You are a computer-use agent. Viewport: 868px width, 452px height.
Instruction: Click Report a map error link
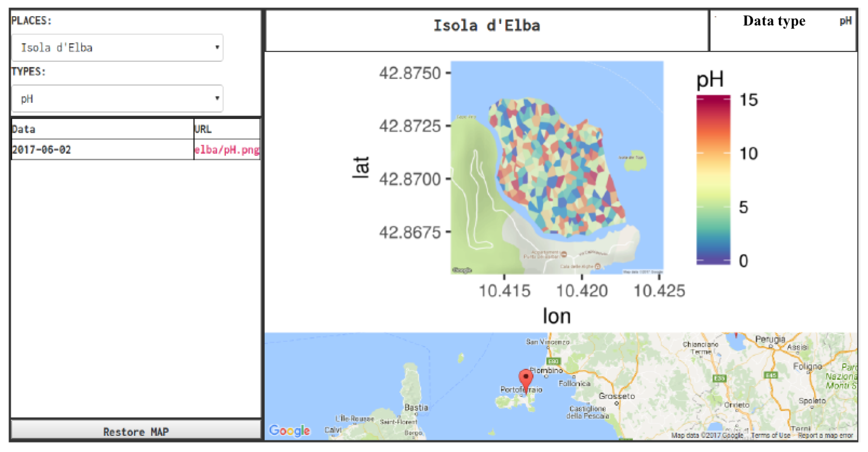tap(825, 435)
